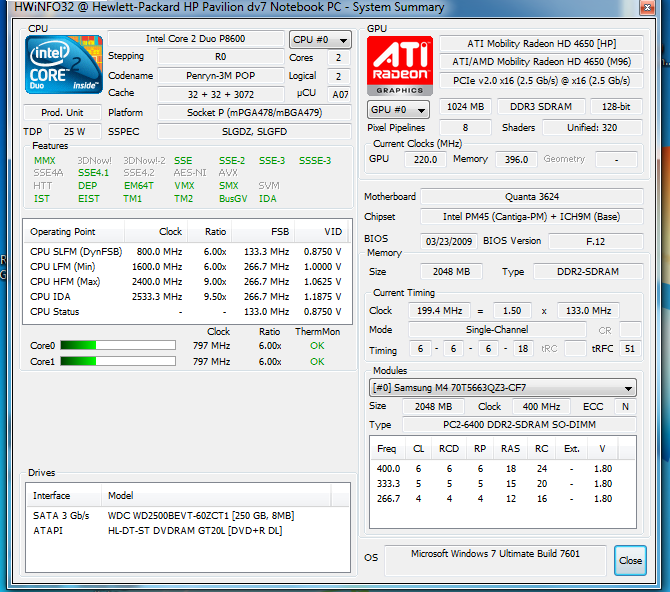
Task: Click the ATI Mobility Radeon HD 4650 [HP] field
Action: [x=541, y=44]
